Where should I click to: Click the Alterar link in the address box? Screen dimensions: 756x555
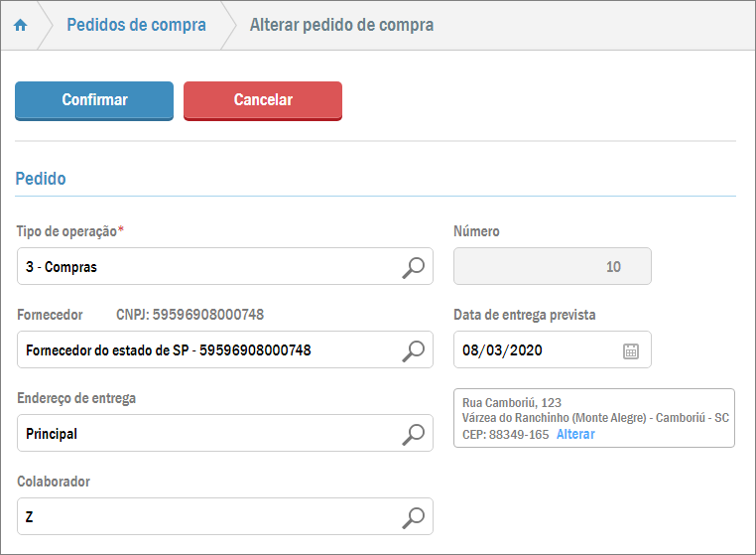pos(575,435)
